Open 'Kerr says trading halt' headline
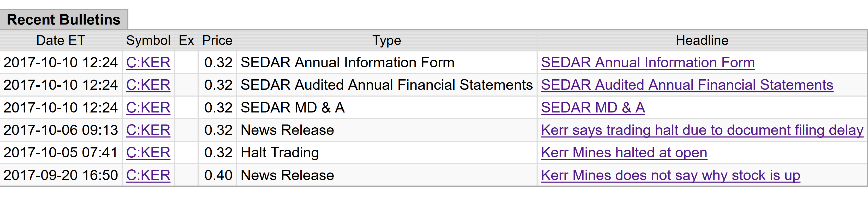The width and height of the screenshot is (868, 208). [702, 130]
